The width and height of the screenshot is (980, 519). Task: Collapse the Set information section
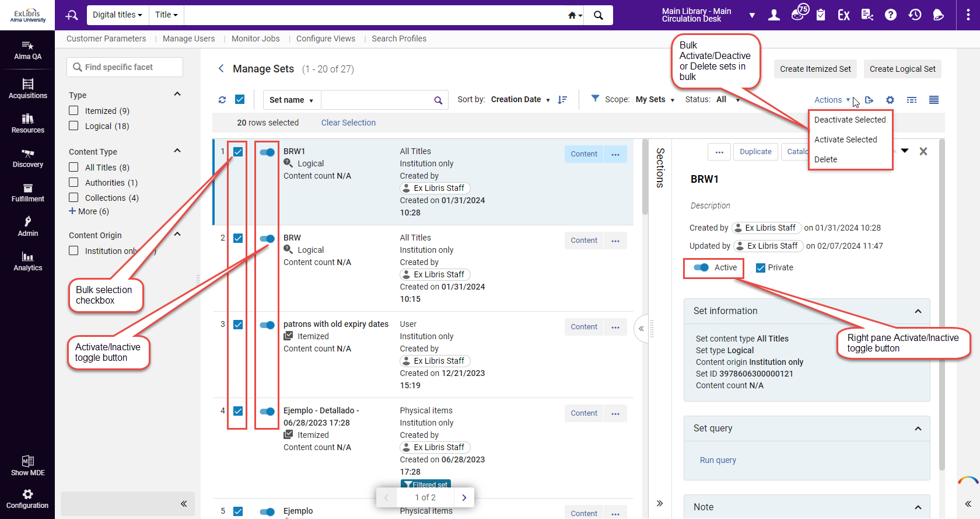point(918,311)
